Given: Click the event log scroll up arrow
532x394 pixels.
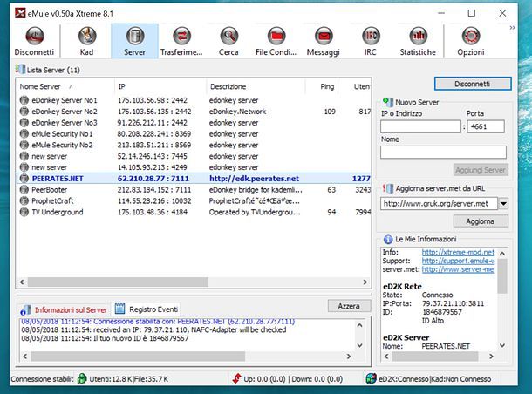Looking at the screenshot, I should 359,325.
